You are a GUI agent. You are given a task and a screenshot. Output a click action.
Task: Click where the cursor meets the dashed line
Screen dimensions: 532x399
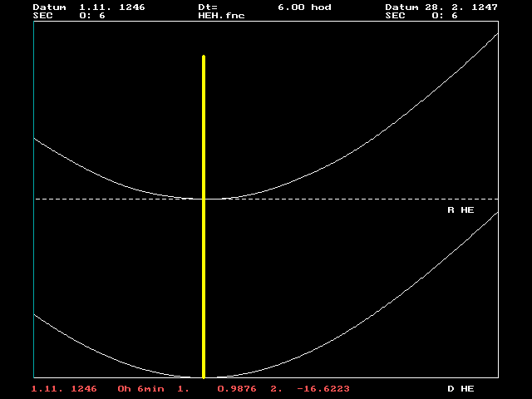tap(204, 199)
